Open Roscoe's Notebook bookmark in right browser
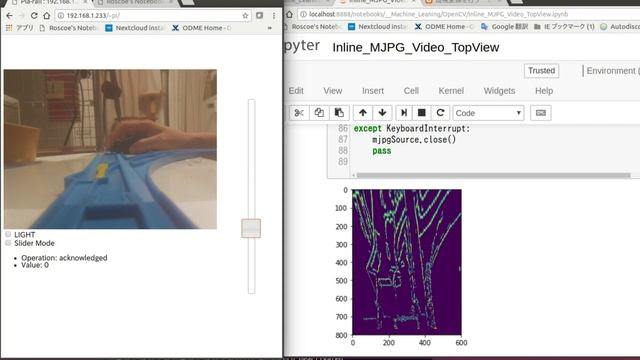The width and height of the screenshot is (640, 360). [313, 27]
